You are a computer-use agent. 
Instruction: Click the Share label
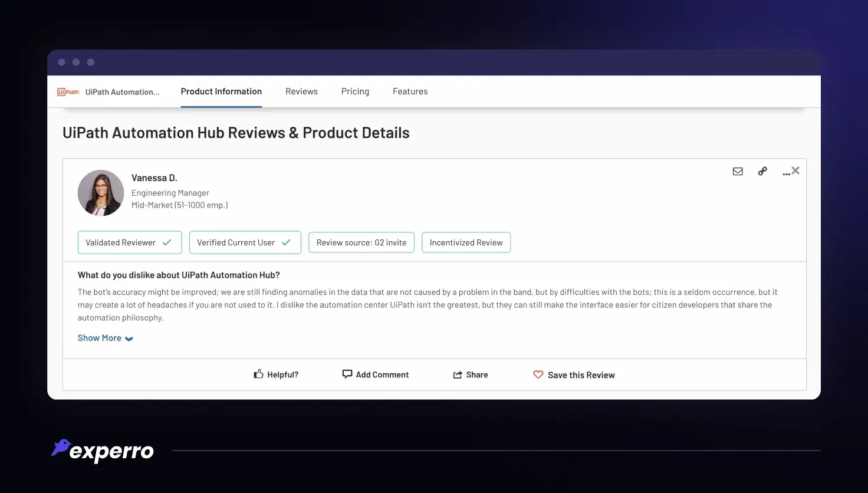(477, 374)
